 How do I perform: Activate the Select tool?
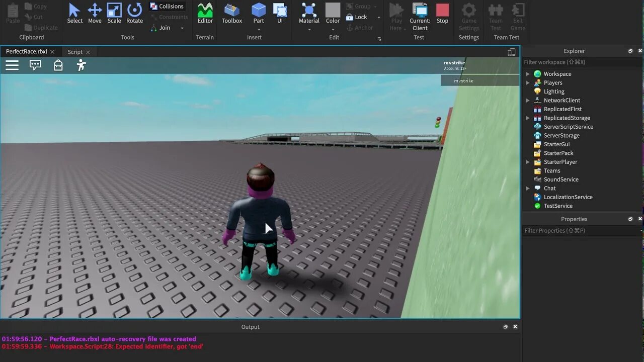[74, 14]
